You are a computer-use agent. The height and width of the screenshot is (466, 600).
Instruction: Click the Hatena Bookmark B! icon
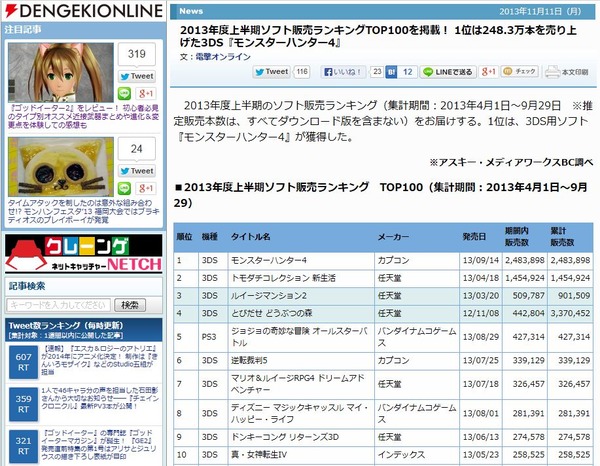[391, 72]
